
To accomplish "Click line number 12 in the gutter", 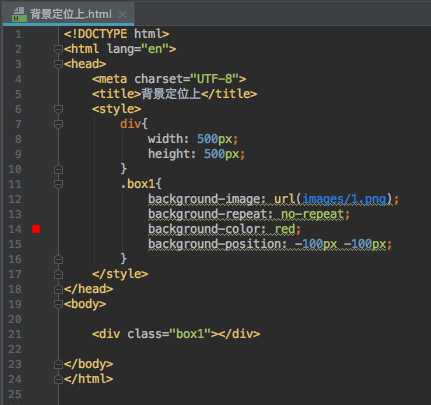I will pos(15,199).
